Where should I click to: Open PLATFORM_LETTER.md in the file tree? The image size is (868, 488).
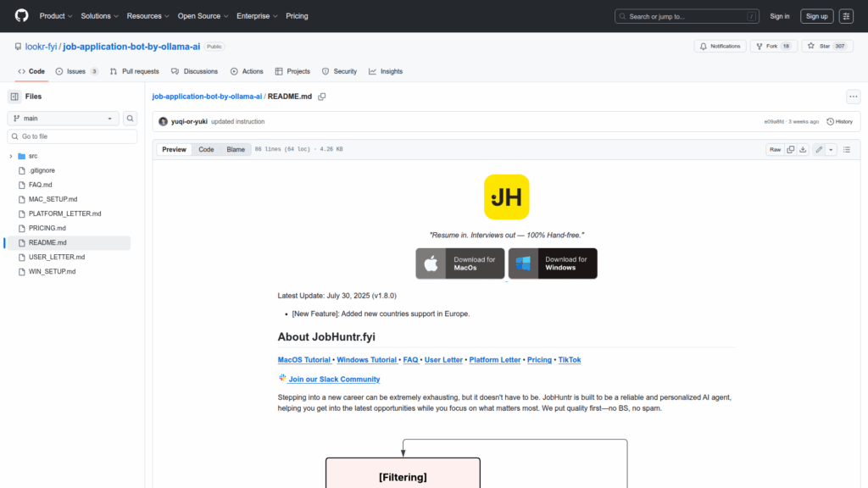pyautogui.click(x=64, y=213)
